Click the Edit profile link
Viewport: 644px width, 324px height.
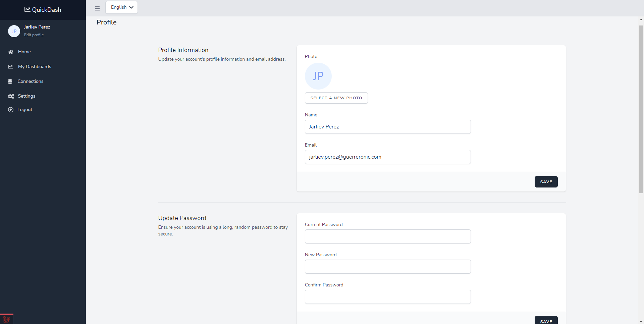point(34,35)
